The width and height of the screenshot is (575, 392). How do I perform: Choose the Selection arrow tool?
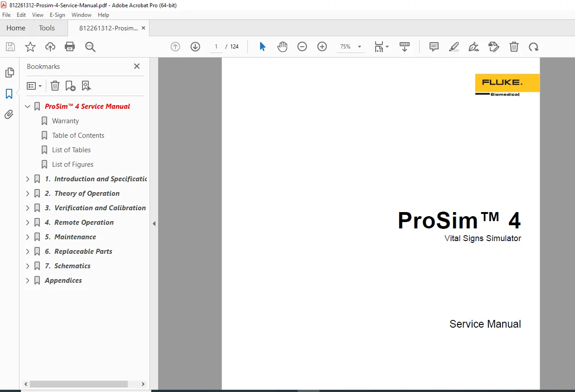262,47
